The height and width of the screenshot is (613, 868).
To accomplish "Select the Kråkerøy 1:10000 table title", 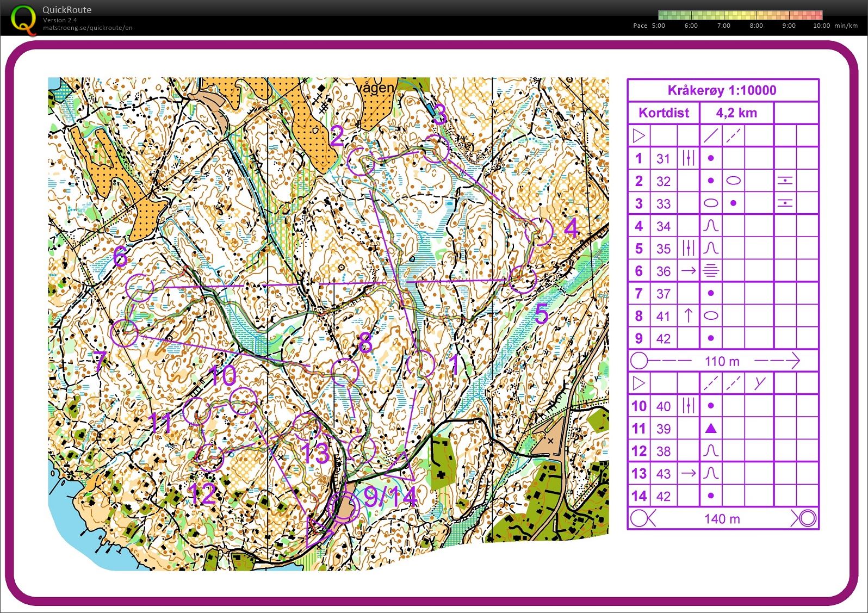I will [x=722, y=90].
